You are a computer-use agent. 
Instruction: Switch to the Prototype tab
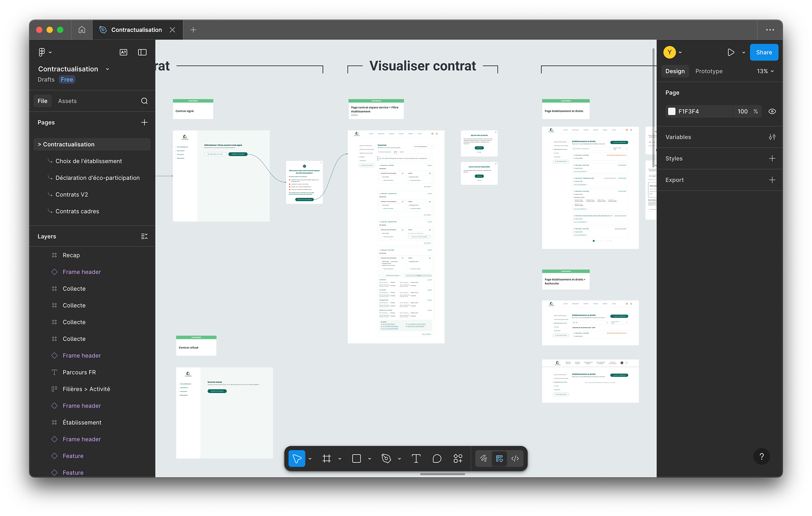[709, 71]
